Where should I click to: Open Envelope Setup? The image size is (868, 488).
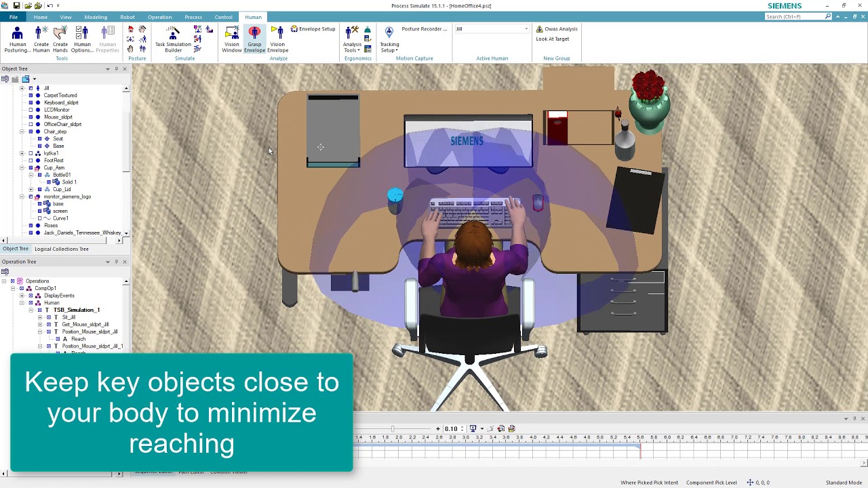point(313,29)
